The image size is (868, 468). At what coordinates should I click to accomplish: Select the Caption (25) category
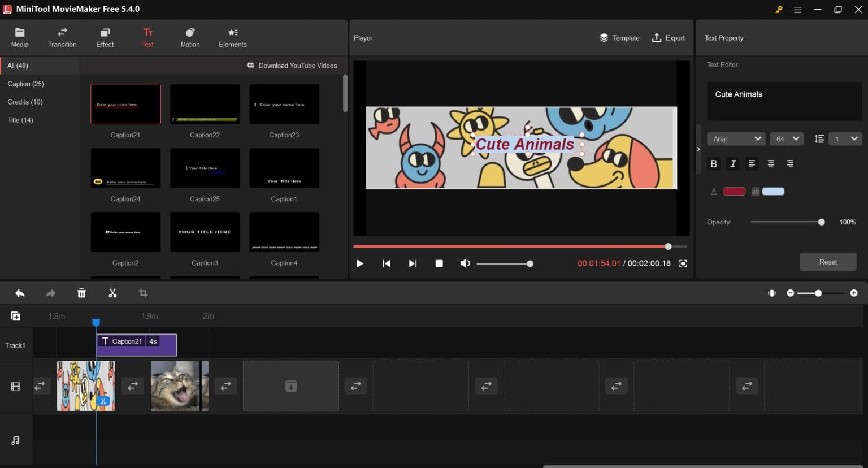tap(26, 84)
